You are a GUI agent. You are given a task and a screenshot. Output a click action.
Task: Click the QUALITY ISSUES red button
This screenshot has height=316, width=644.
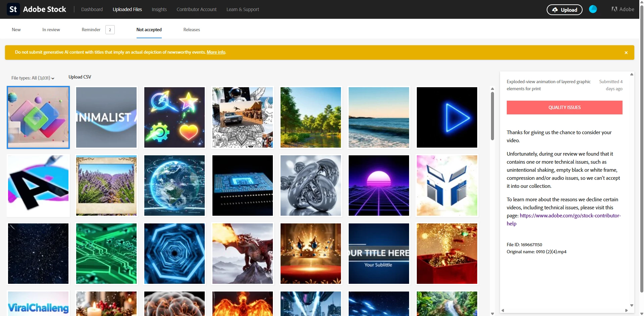coord(564,107)
